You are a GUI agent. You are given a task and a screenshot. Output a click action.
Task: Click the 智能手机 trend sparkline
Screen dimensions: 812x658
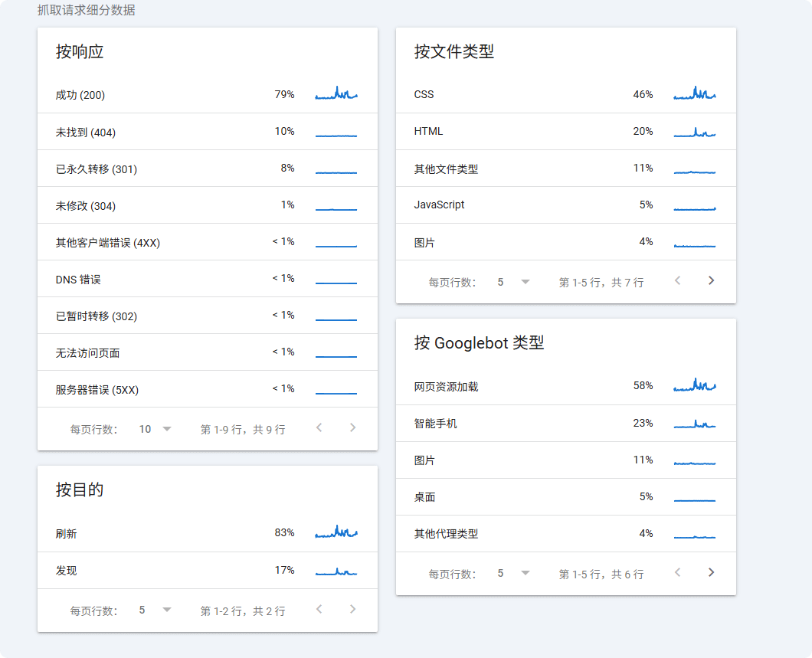pyautogui.click(x=695, y=424)
